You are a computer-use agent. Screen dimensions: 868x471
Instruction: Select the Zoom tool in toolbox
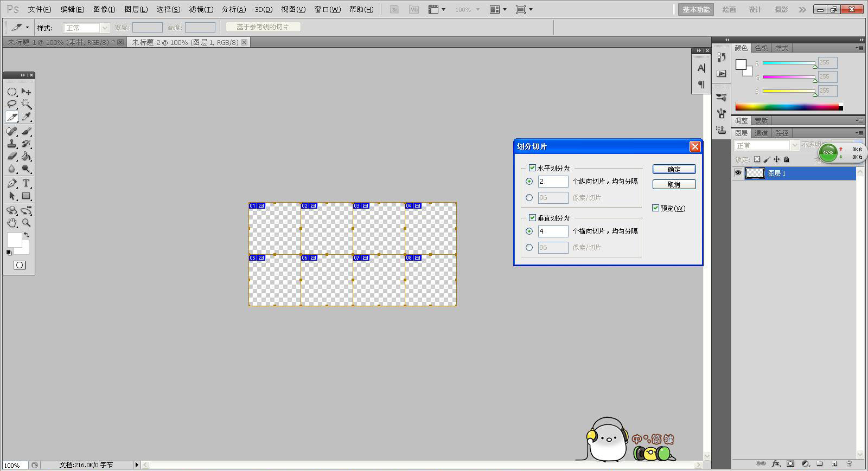click(26, 223)
